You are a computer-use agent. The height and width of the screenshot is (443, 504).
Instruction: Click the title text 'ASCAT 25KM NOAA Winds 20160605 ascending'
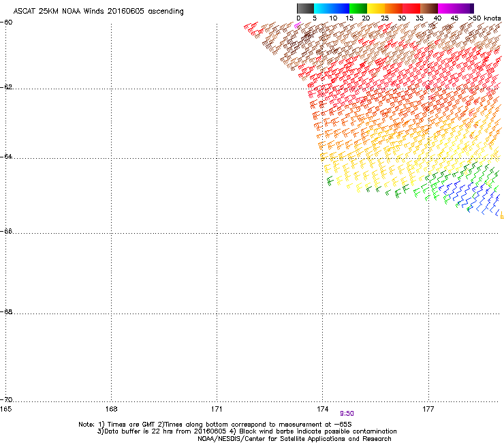coord(98,12)
